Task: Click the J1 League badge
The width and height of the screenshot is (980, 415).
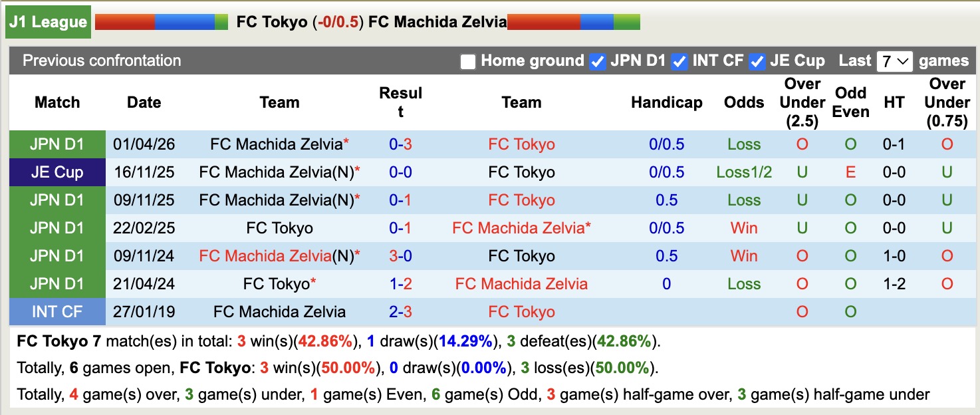Action: tap(47, 21)
